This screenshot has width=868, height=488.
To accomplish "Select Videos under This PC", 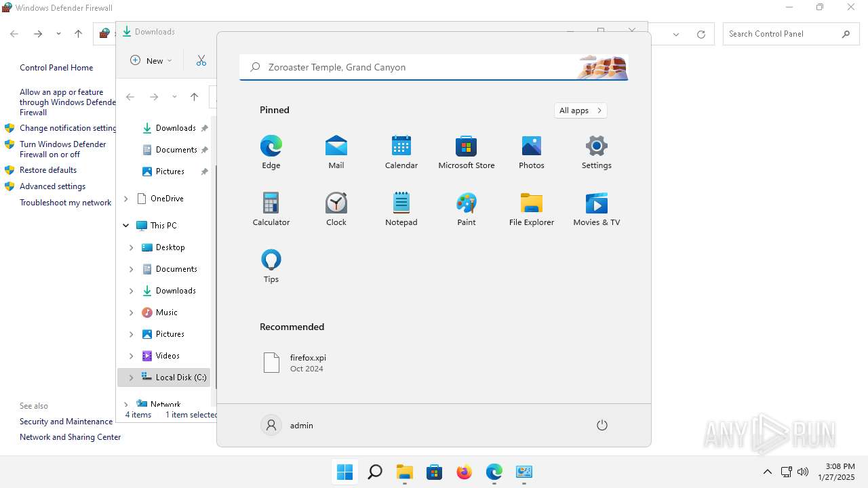I will pos(167,356).
